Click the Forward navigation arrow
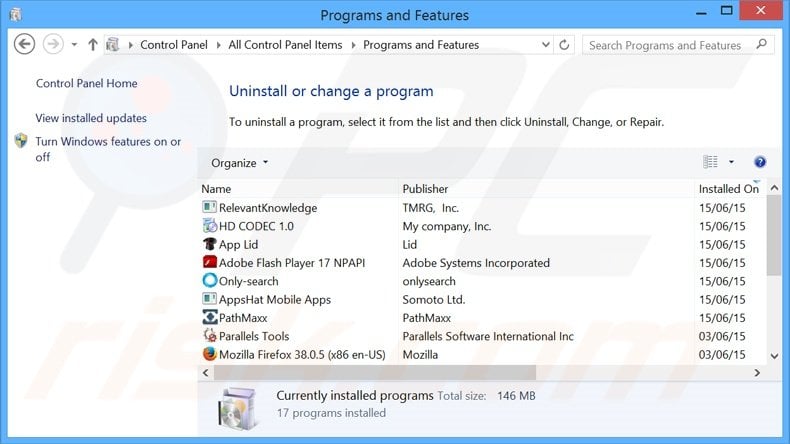Screen dimensions: 790x444 click(x=53, y=44)
